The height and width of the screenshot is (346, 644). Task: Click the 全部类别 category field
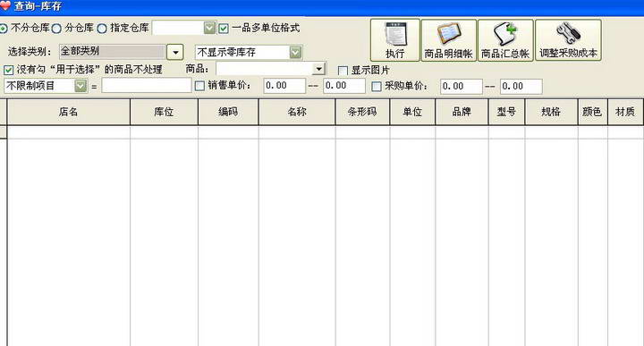coord(112,52)
